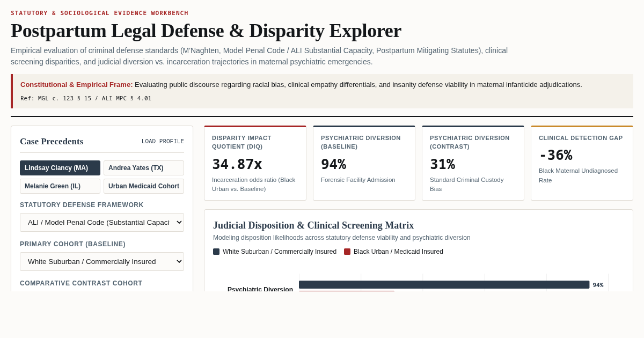Click 'White Suburban / Commercially Insured' legend text
The height and width of the screenshot is (338, 644).
click(280, 252)
